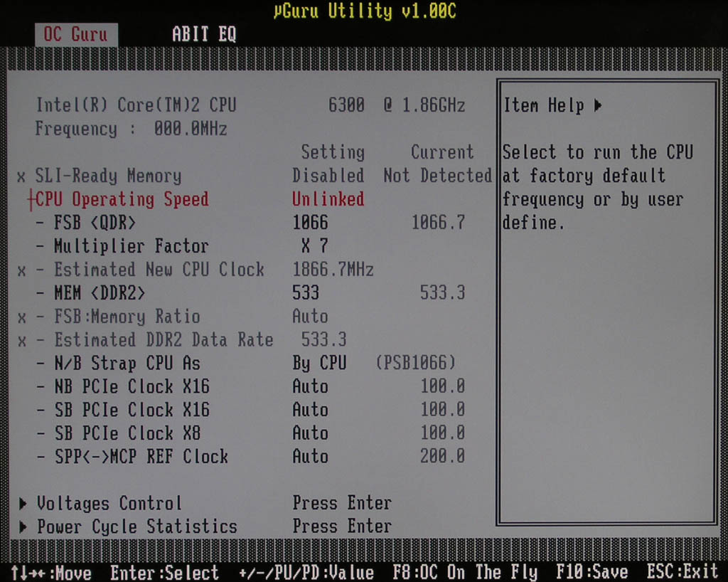This screenshot has height=582, width=728.
Task: Select SPP<->MCP REF Clock label
Action: 141,456
